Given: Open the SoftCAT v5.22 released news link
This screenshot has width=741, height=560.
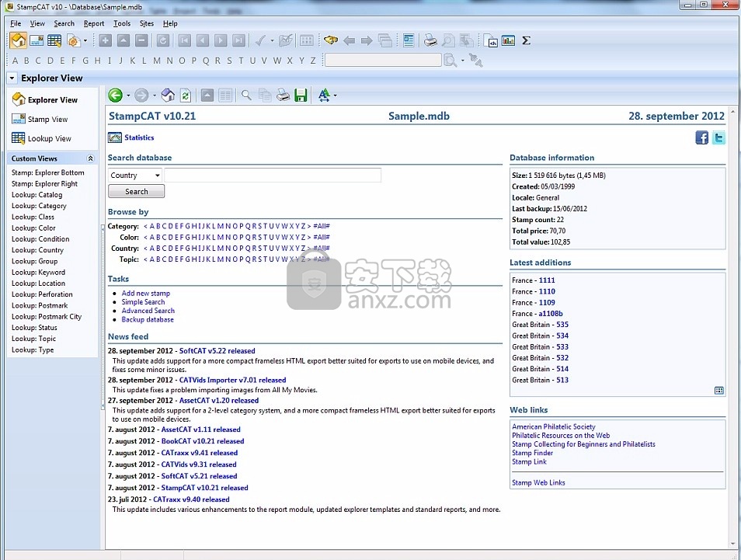Looking at the screenshot, I should point(217,350).
